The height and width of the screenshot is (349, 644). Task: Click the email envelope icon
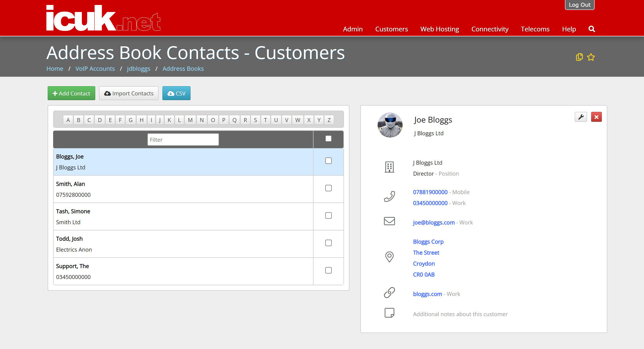pos(389,221)
